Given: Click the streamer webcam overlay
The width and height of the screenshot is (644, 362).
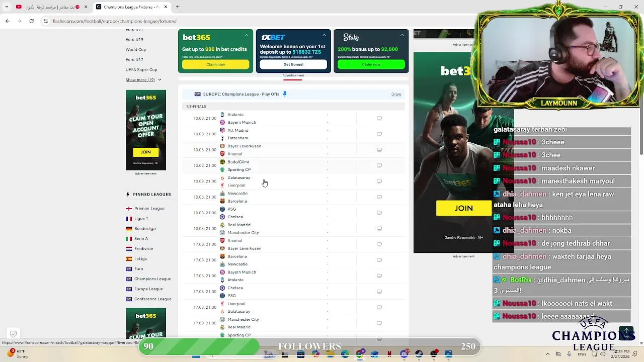Looking at the screenshot, I should coord(559,59).
